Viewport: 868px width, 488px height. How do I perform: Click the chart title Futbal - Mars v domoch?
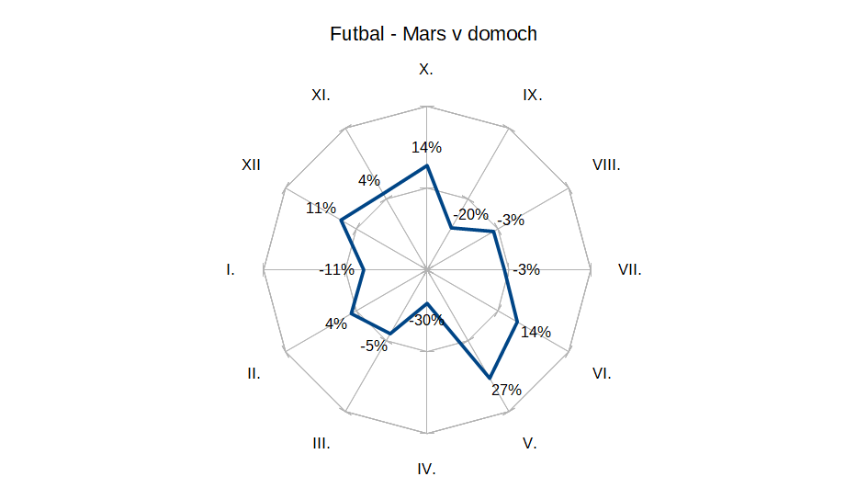point(434,34)
